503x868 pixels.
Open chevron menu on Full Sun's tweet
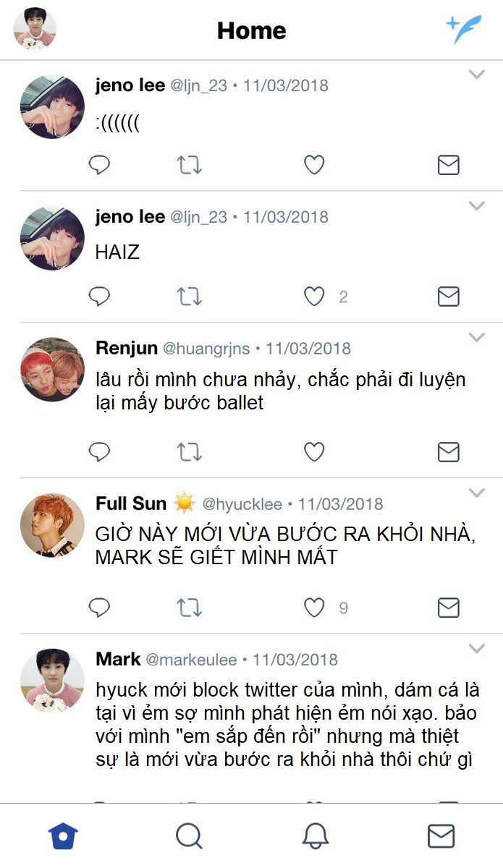[x=476, y=493]
